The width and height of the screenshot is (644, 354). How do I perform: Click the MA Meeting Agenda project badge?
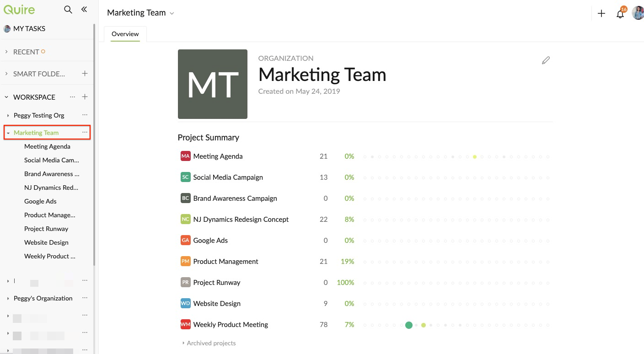pos(185,156)
